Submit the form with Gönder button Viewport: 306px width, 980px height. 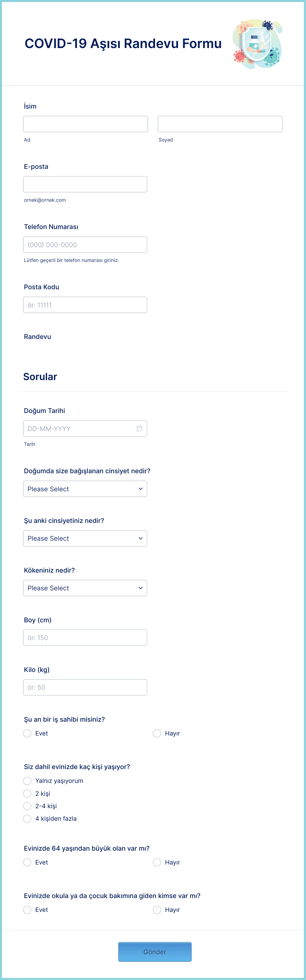155,952
